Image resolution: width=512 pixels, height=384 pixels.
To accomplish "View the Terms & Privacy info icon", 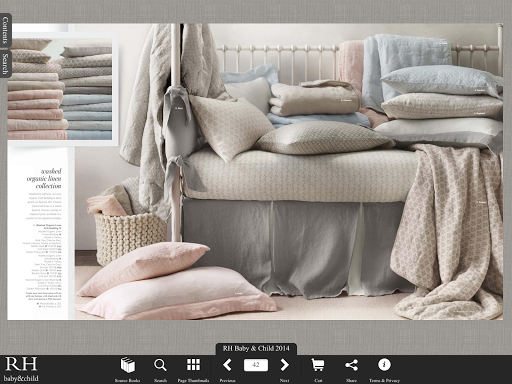I will (x=384, y=365).
